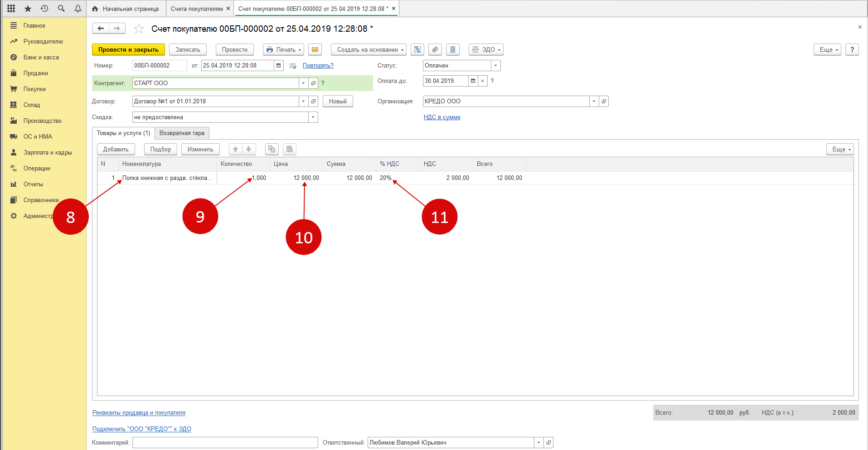The width and height of the screenshot is (868, 450).
Task: Expand the Скидка dropdown arrow
Action: [x=313, y=117]
